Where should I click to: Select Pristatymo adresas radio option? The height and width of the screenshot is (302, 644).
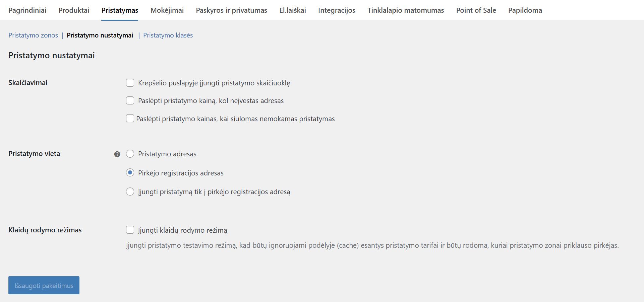(x=130, y=154)
